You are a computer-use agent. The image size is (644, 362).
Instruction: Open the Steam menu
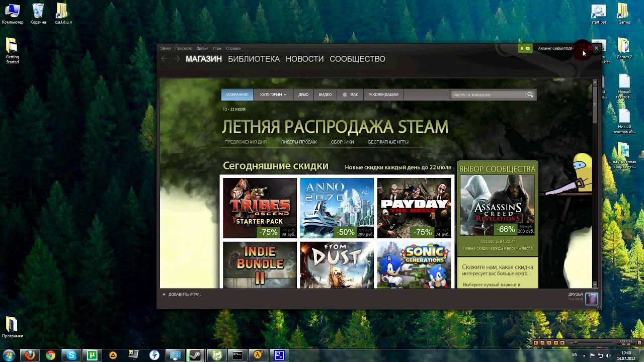[166, 48]
